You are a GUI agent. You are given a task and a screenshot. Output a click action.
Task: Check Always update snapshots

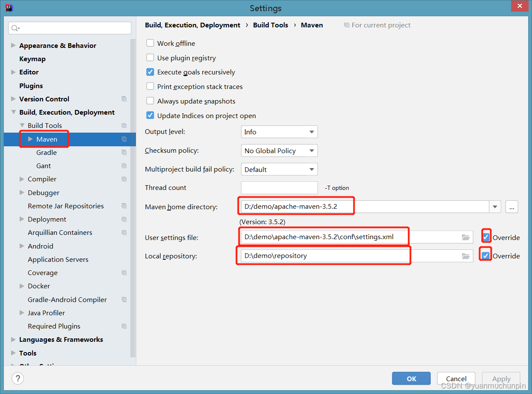150,101
